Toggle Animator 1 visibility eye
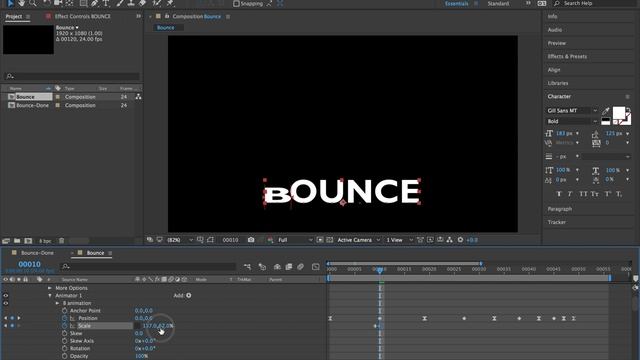The image size is (640, 360). [x=6, y=296]
